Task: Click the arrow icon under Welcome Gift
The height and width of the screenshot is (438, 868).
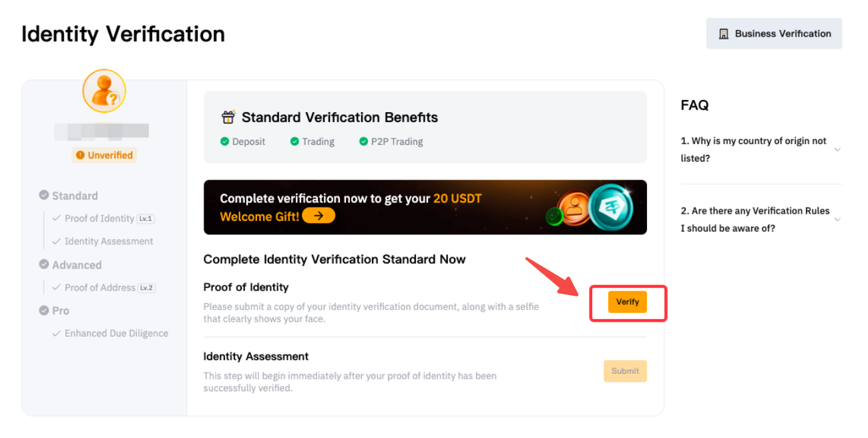Action: (318, 216)
